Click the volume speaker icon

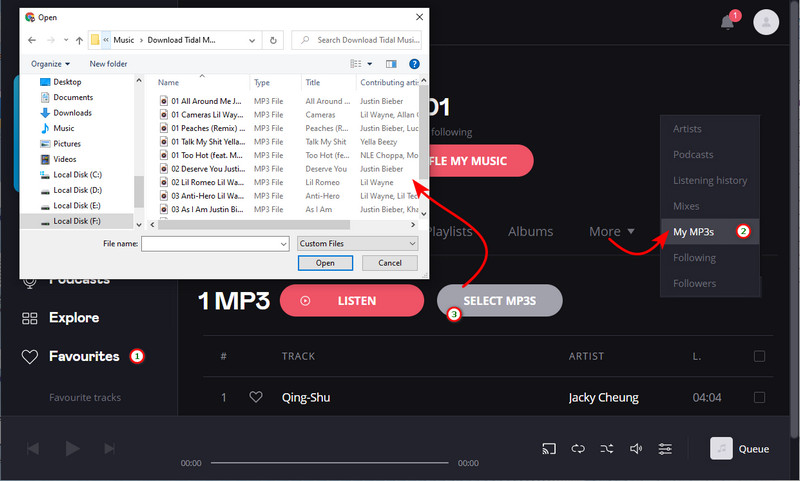coord(636,449)
